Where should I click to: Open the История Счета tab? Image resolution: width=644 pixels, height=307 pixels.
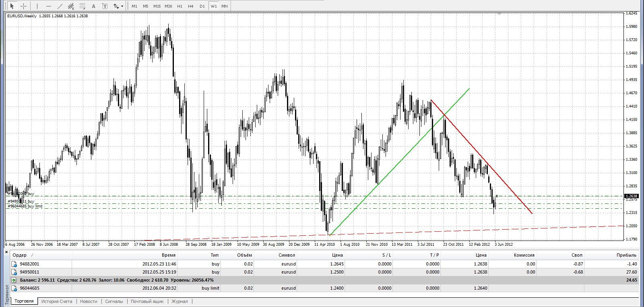coord(57,301)
